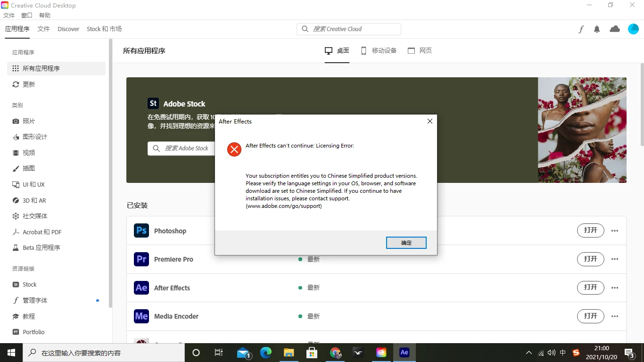Screen dimensions: 644x362
Task: Open the account profile avatar
Action: coord(633,29)
